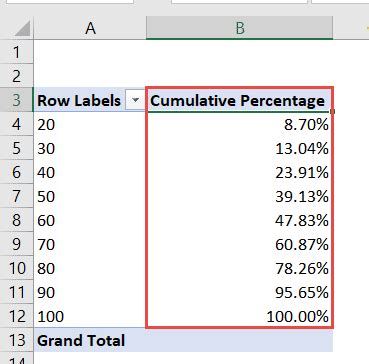Select row 8 header

point(17,220)
